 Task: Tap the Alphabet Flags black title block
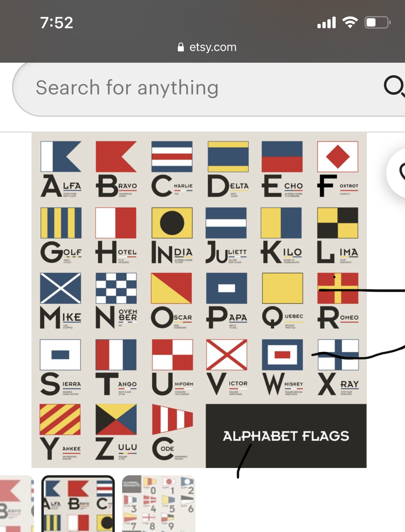point(286,436)
